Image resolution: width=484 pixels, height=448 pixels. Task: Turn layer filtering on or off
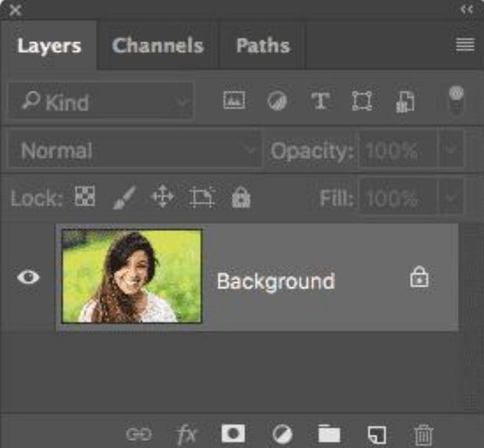[x=456, y=100]
